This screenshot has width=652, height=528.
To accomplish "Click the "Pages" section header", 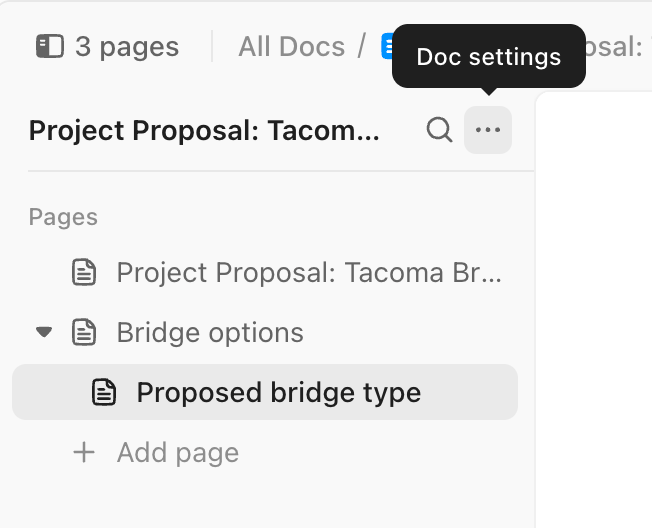I will [x=63, y=217].
